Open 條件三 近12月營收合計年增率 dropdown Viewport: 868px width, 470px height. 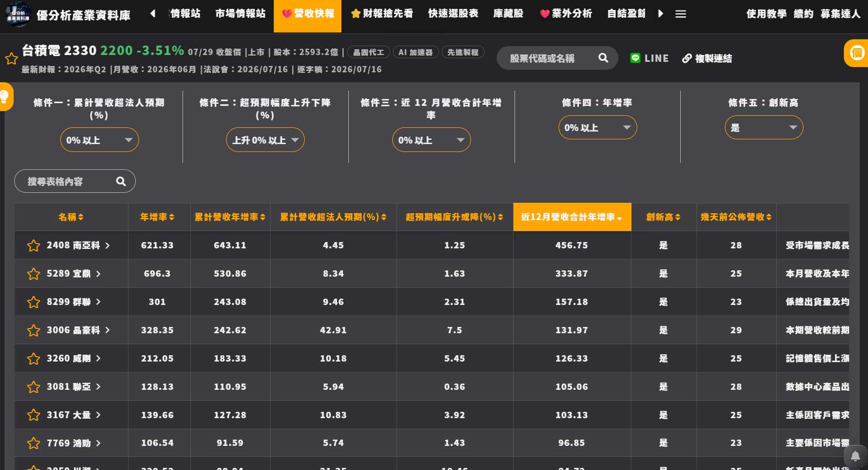pos(431,140)
